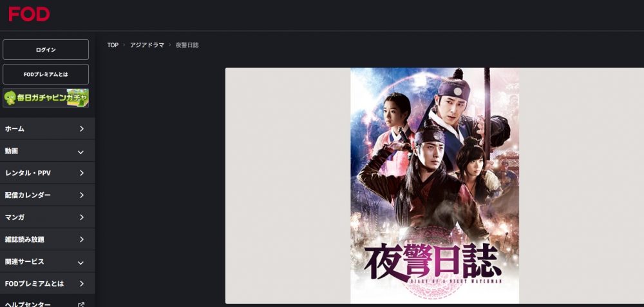The image size is (644, 307).
Task: Select 夜警日誌 in the breadcrumb
Action: (x=187, y=45)
